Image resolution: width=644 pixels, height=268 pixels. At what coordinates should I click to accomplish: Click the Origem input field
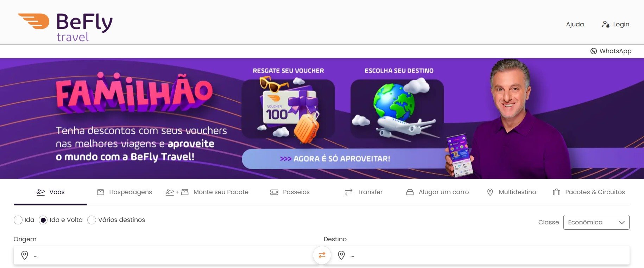pyautogui.click(x=166, y=255)
